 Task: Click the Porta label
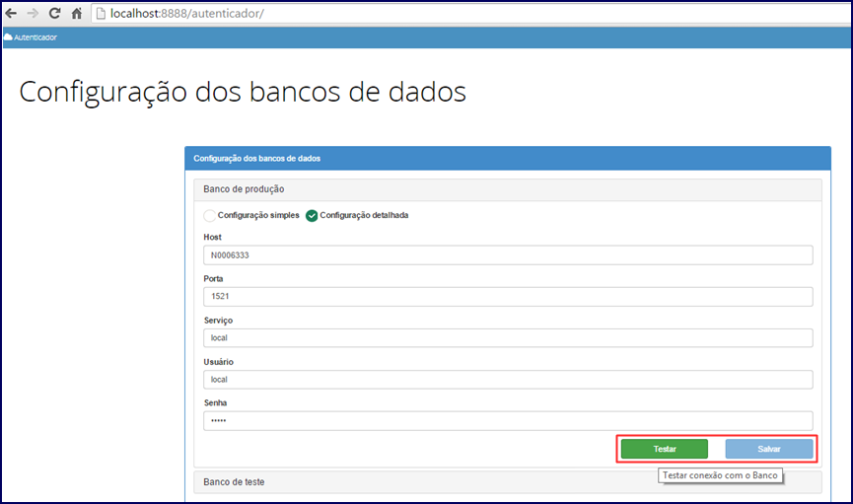(213, 279)
